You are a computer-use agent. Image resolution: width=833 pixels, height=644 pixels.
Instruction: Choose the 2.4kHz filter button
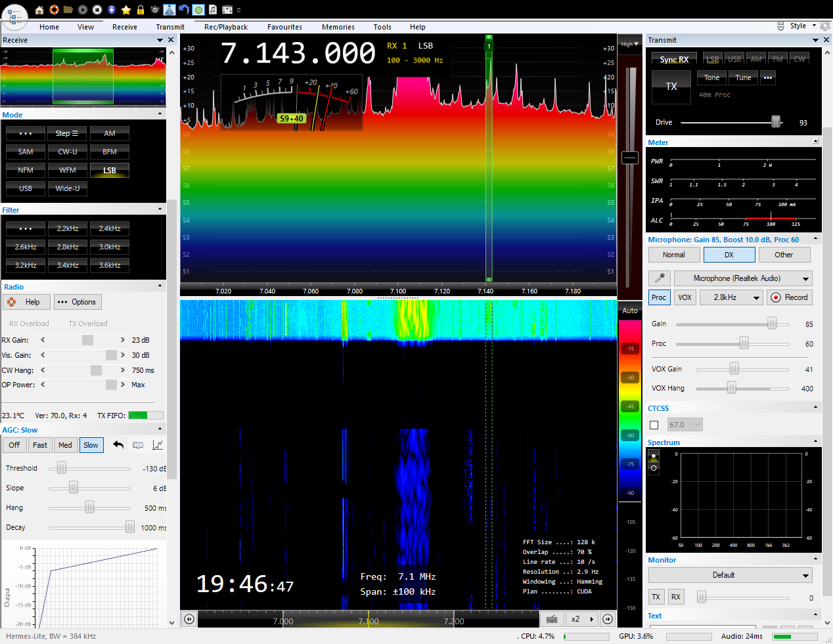pyautogui.click(x=110, y=228)
